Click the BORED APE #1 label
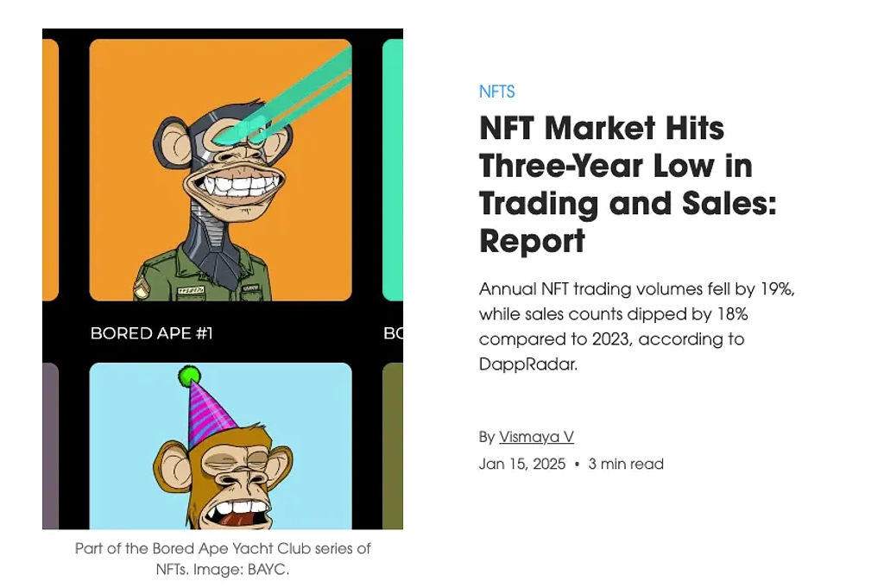Screen dimensions: 884x588 point(151,332)
